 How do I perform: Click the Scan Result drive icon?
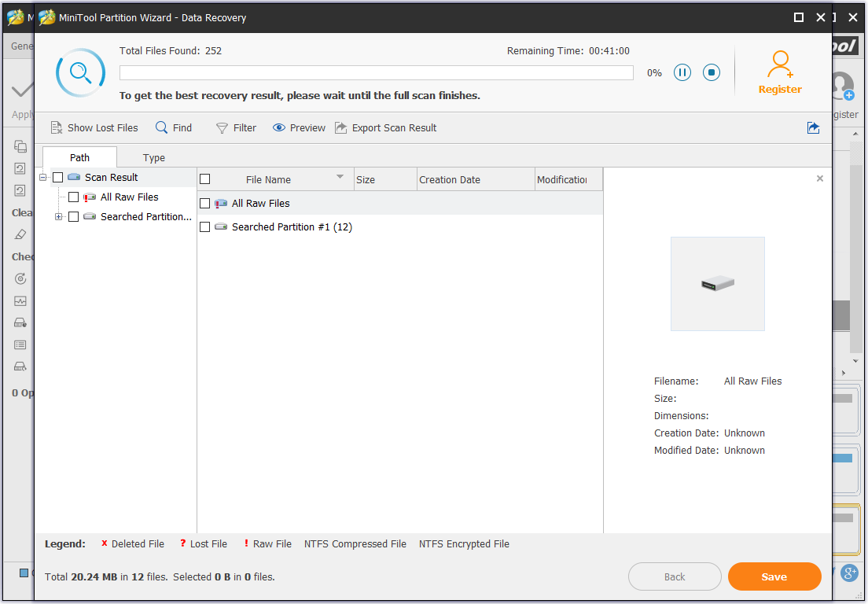[x=74, y=177]
